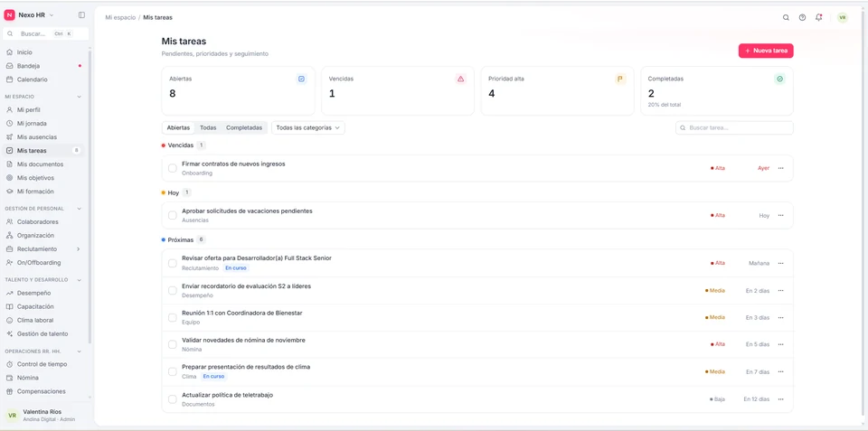Click En curso tag on Revisar oferta task
Image resolution: width=868 pixels, height=431 pixels.
[x=236, y=268]
